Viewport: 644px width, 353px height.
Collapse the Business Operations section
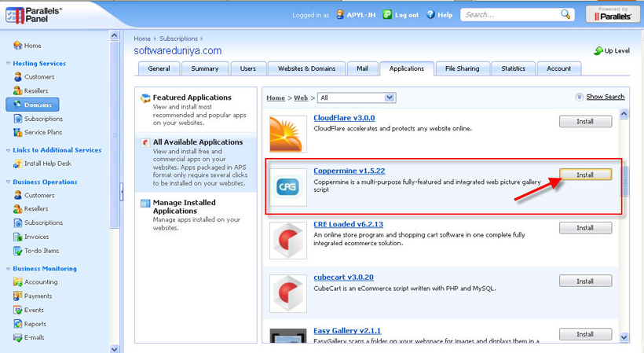(x=8, y=182)
